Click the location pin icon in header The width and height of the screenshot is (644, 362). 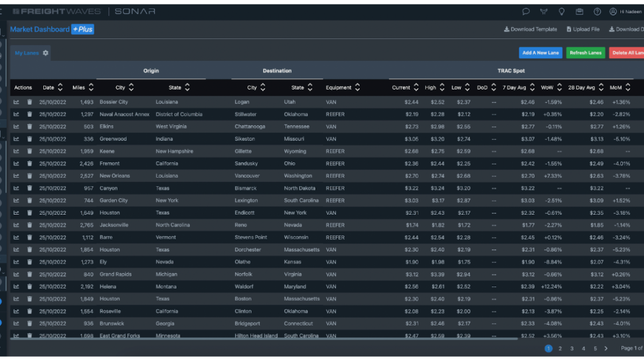click(x=562, y=11)
